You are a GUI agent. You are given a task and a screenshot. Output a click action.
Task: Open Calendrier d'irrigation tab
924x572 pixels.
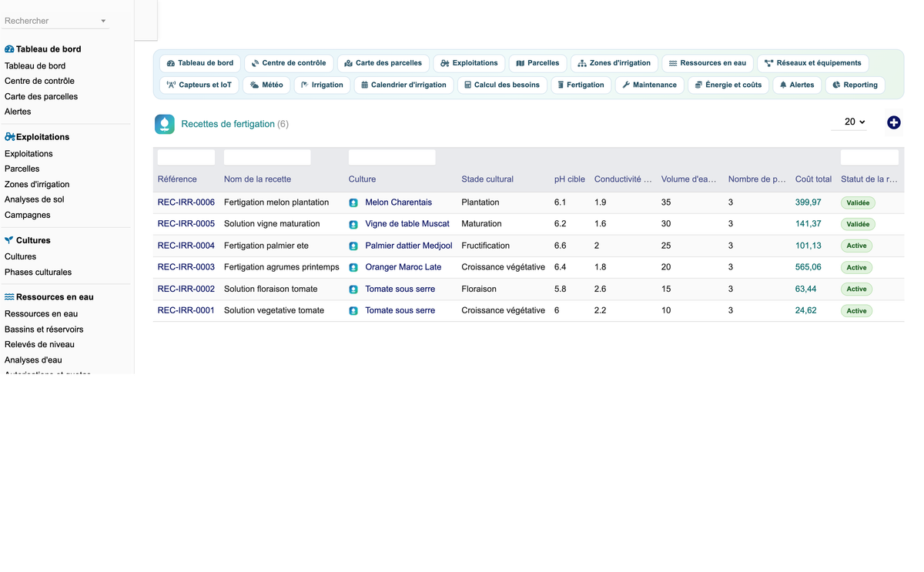[x=404, y=85]
